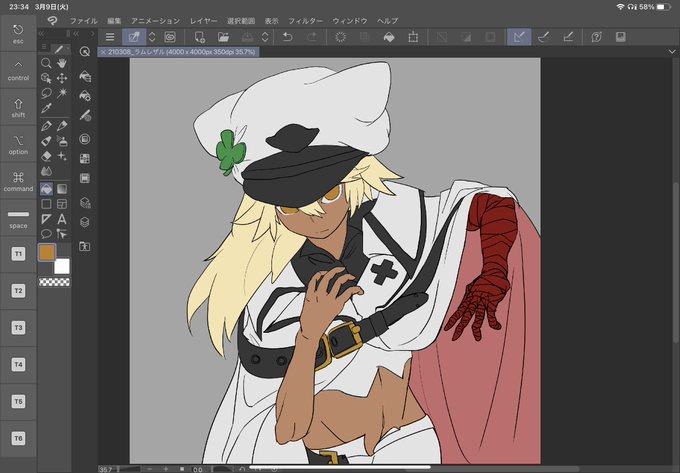Toggle the space modifier key

(18, 219)
